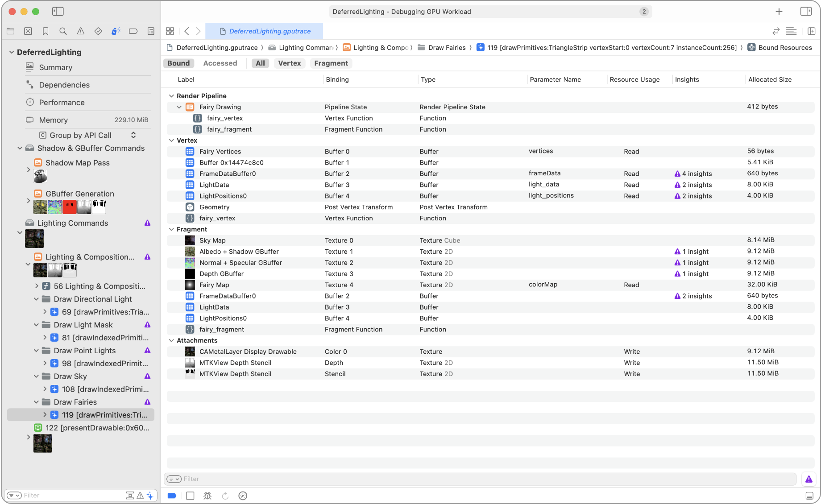
Task: Open the Group by API Call dropdown
Action: [x=133, y=135]
